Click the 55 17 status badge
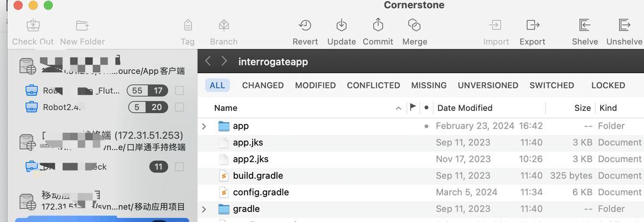This screenshot has height=222, width=644. [148, 90]
